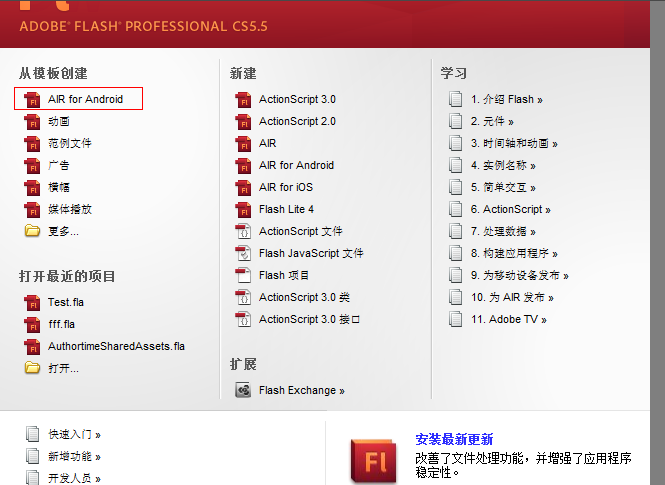The image size is (665, 485).
Task: Create a new Flash Lite 4 document
Action: pyautogui.click(x=286, y=209)
